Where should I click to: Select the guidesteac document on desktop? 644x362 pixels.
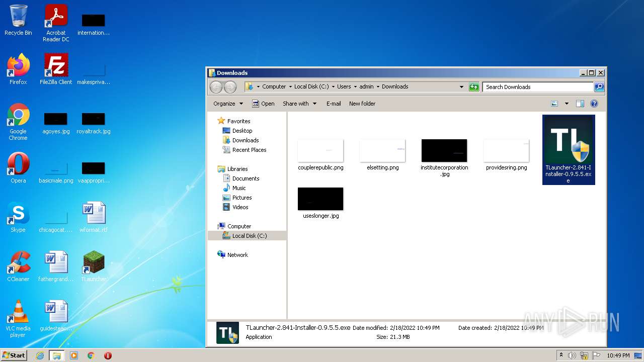tap(56, 315)
